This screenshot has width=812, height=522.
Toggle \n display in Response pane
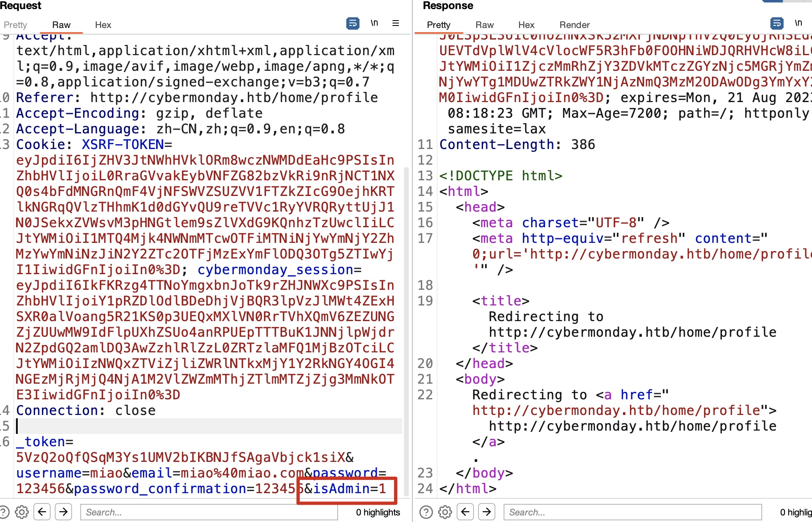pyautogui.click(x=798, y=23)
